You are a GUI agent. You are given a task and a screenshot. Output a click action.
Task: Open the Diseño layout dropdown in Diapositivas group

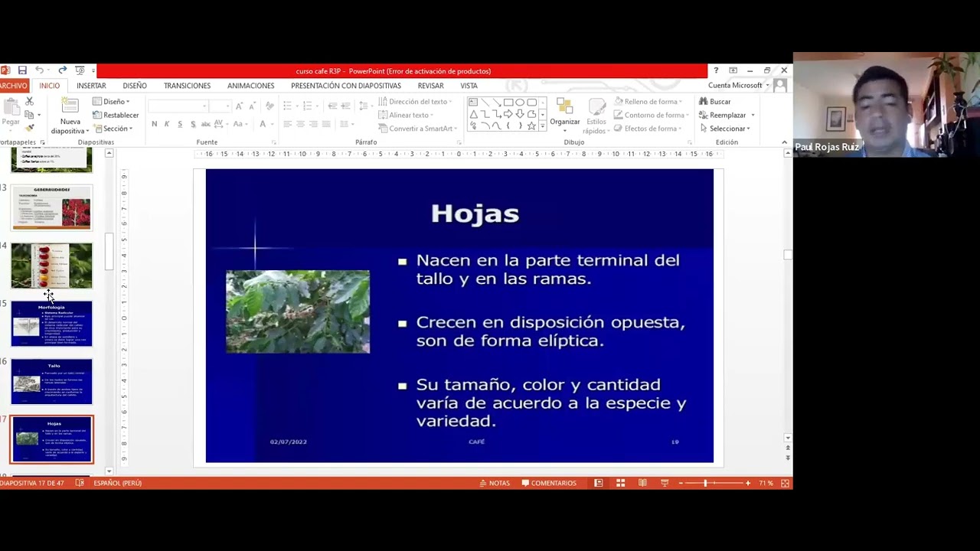tap(111, 101)
